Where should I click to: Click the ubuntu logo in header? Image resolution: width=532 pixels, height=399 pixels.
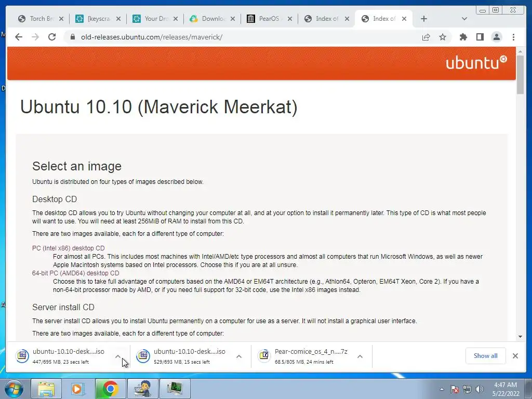[476, 63]
